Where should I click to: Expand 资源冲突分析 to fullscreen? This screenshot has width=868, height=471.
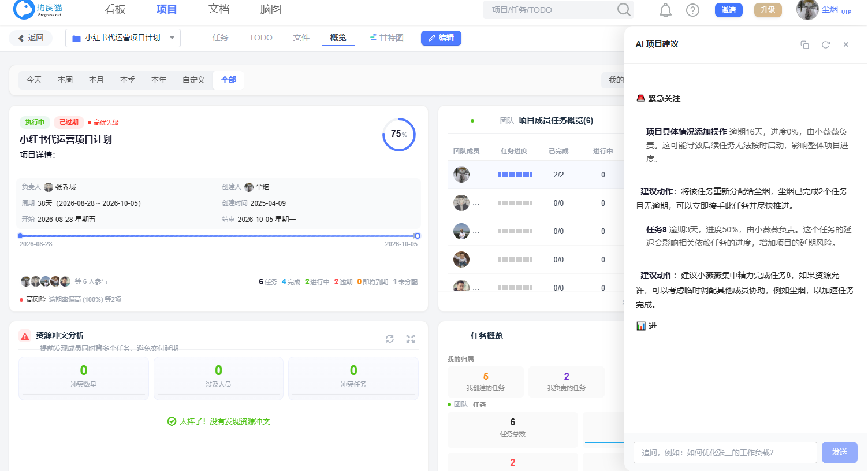[411, 339]
